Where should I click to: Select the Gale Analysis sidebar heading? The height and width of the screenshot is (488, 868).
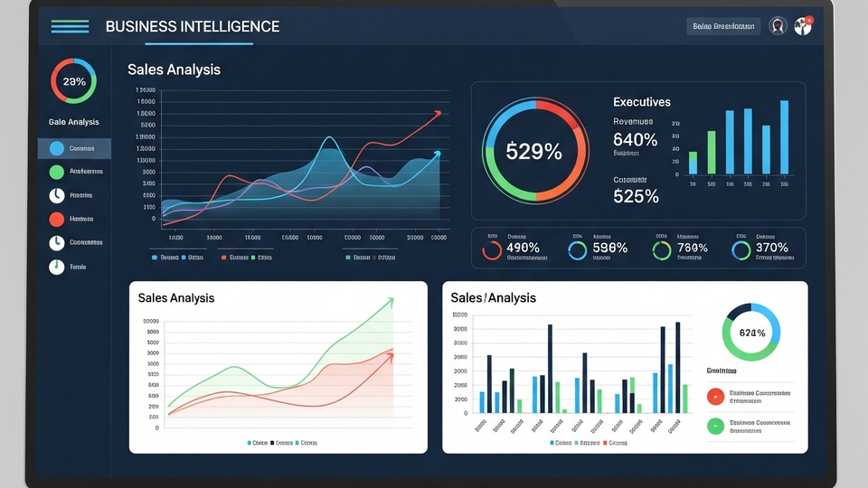click(x=74, y=122)
